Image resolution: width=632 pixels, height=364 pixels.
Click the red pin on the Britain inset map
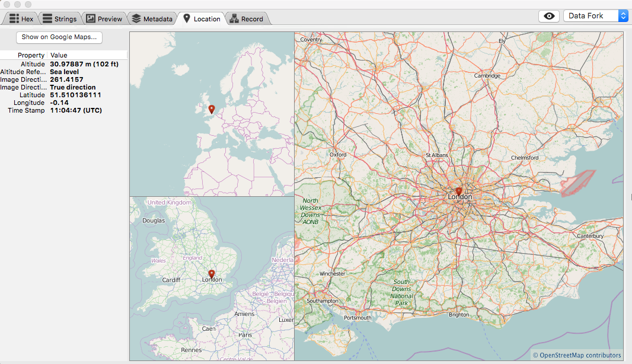211,273
